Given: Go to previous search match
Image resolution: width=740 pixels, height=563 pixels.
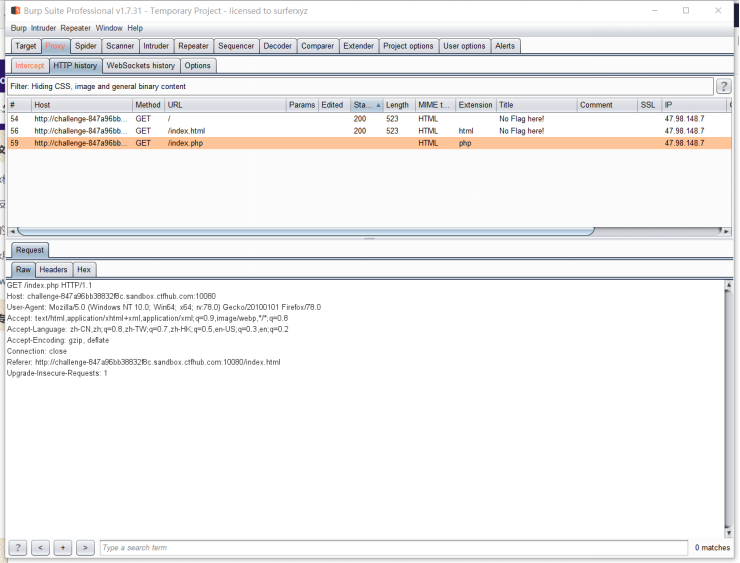Looking at the screenshot, I should (40, 547).
